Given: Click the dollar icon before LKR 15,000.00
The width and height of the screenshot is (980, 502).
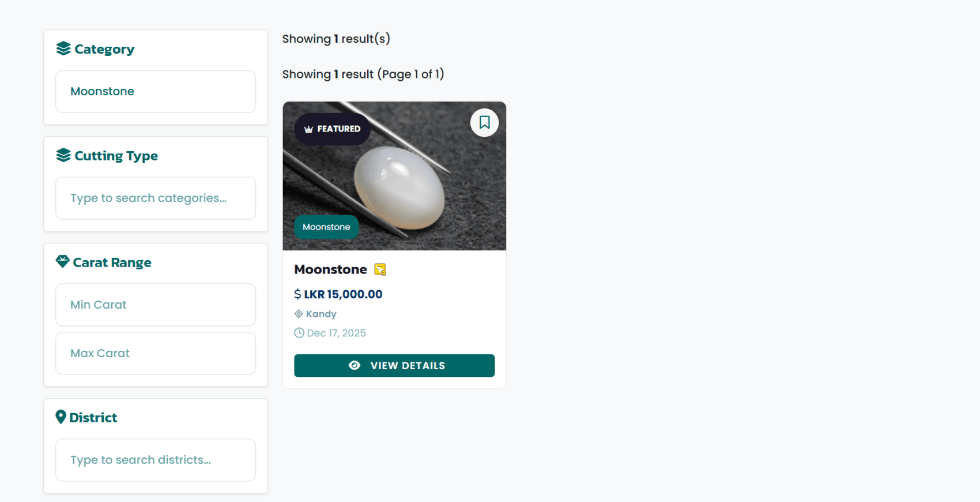Looking at the screenshot, I should pos(297,294).
